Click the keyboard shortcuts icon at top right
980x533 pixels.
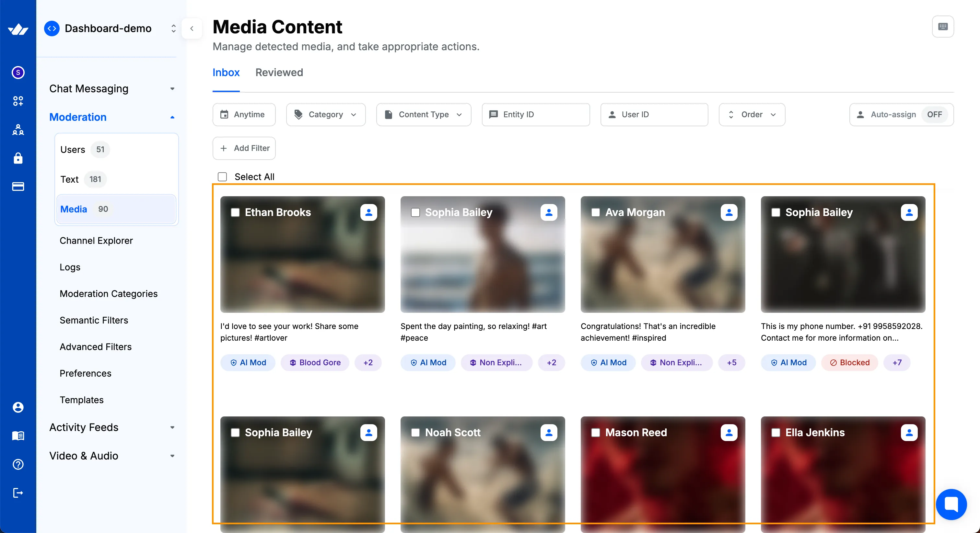942,27
